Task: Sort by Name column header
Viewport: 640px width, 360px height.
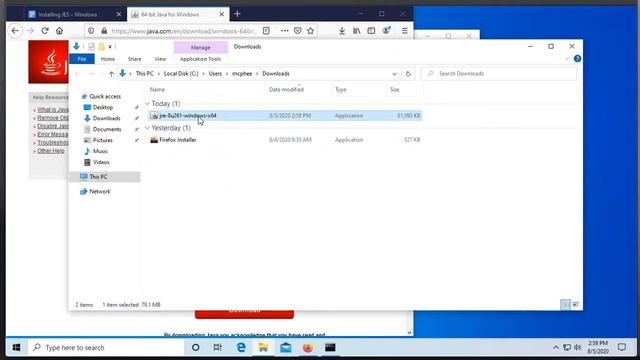Action: [157, 90]
